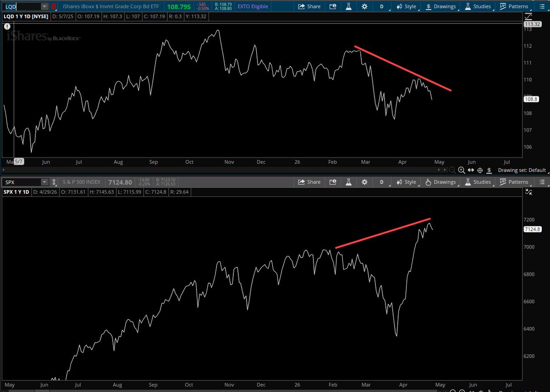Open the Studies menu in the LQD toolbar
Image resolution: width=550 pixels, height=392 pixels.
coord(478,6)
